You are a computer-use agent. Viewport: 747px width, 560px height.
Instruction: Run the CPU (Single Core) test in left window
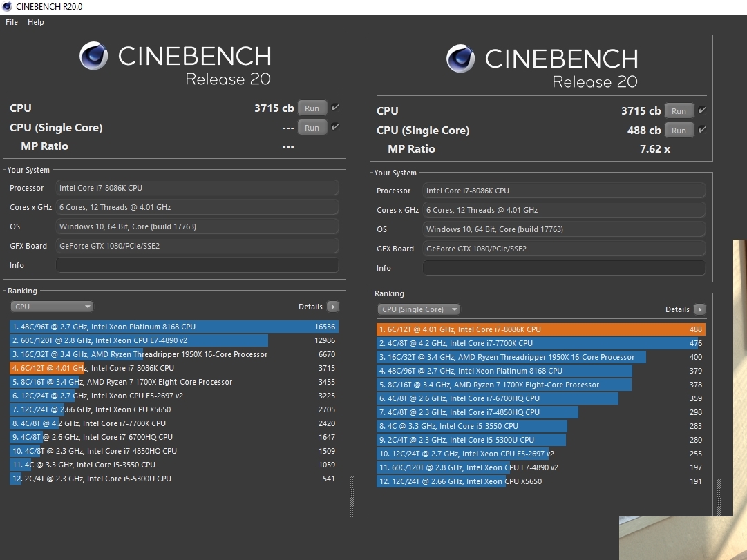(312, 128)
